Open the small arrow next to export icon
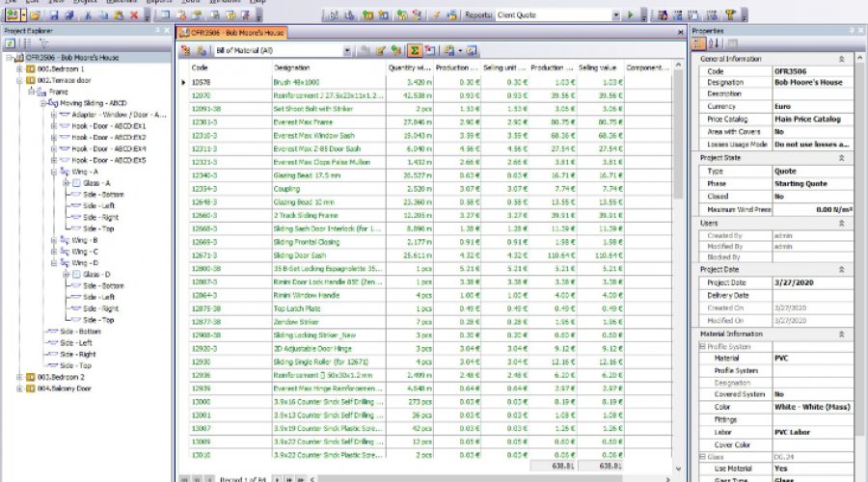The image size is (868, 482). click(459, 50)
